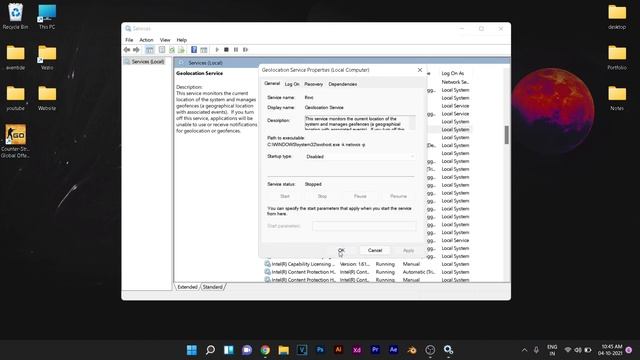Open taskbar Search
Screen dimensions: 640x360
tap(210, 350)
